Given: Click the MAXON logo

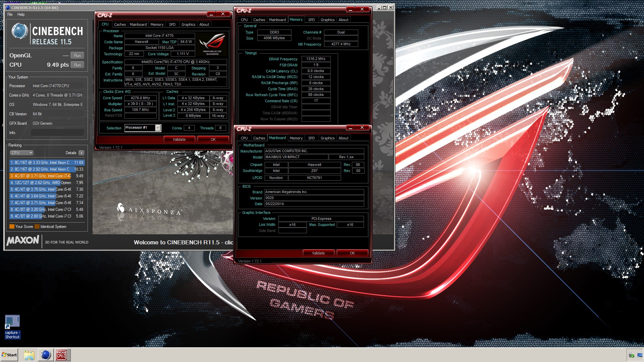Looking at the screenshot, I should pos(23,240).
